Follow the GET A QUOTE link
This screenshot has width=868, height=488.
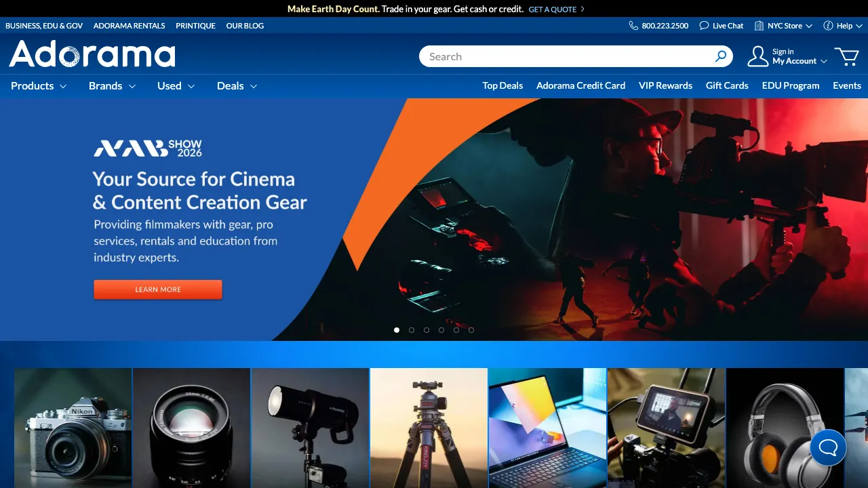click(555, 9)
